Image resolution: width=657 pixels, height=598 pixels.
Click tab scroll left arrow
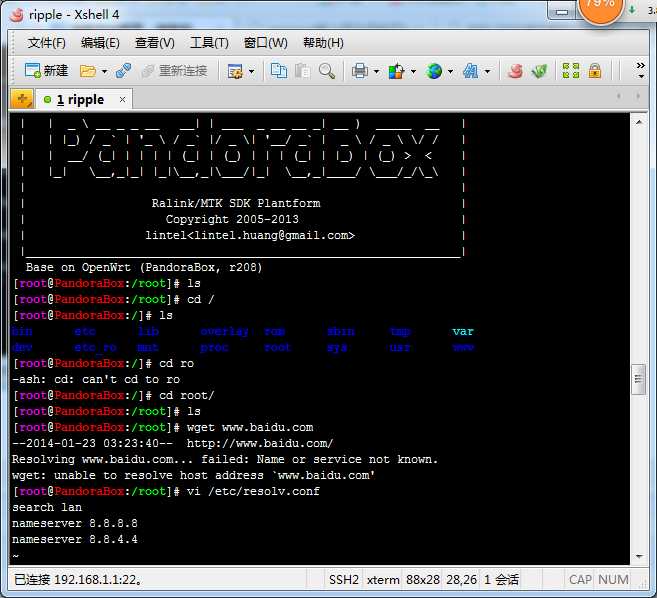click(618, 96)
